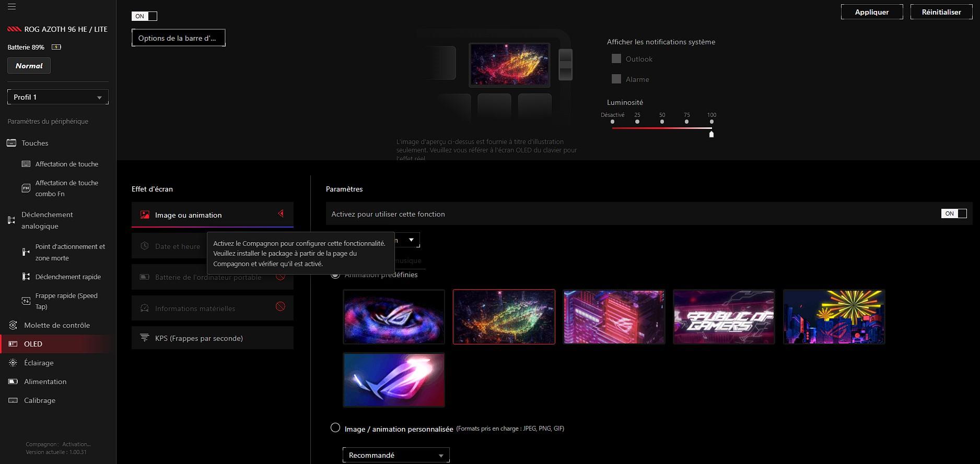
Task: Open the Recommandé dropdown
Action: point(396,455)
